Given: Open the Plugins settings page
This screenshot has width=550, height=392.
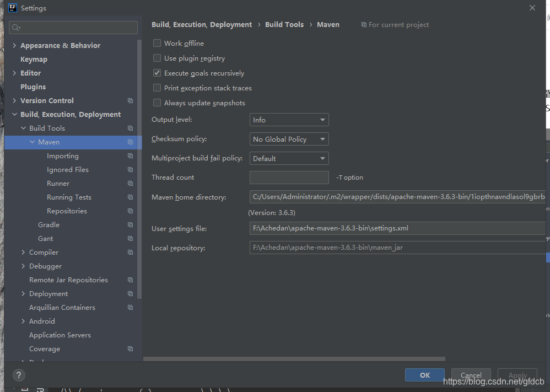Looking at the screenshot, I should [33, 87].
